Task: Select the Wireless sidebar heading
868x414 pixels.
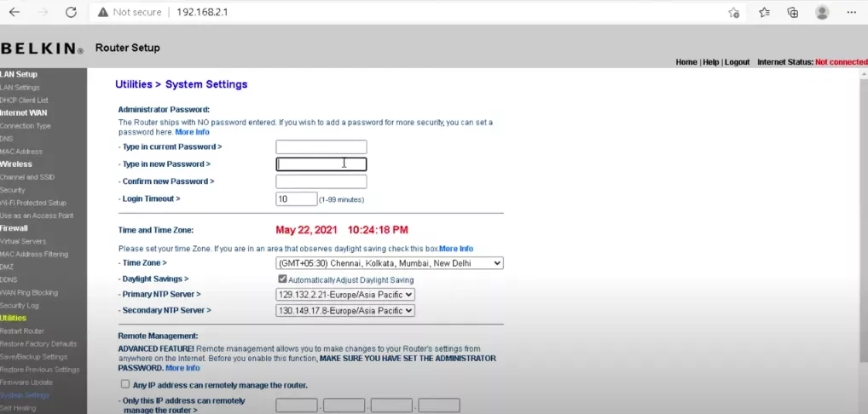Action: 16,164
